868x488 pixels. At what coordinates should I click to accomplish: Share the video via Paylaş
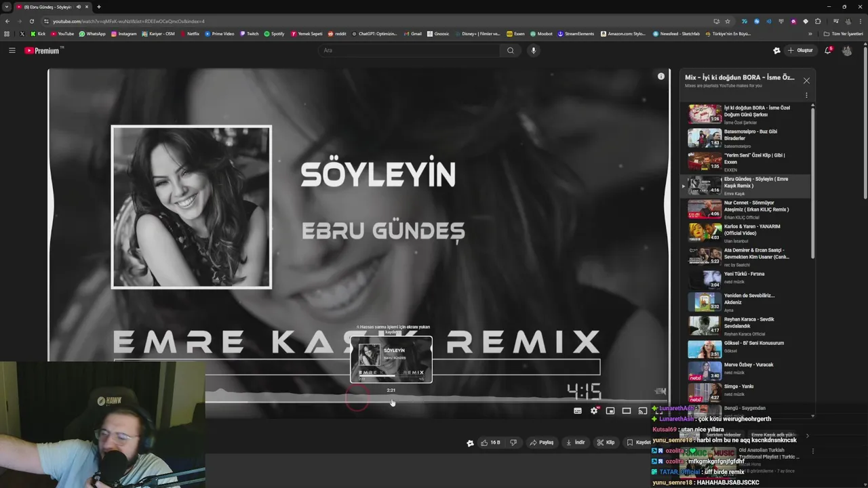click(x=542, y=443)
